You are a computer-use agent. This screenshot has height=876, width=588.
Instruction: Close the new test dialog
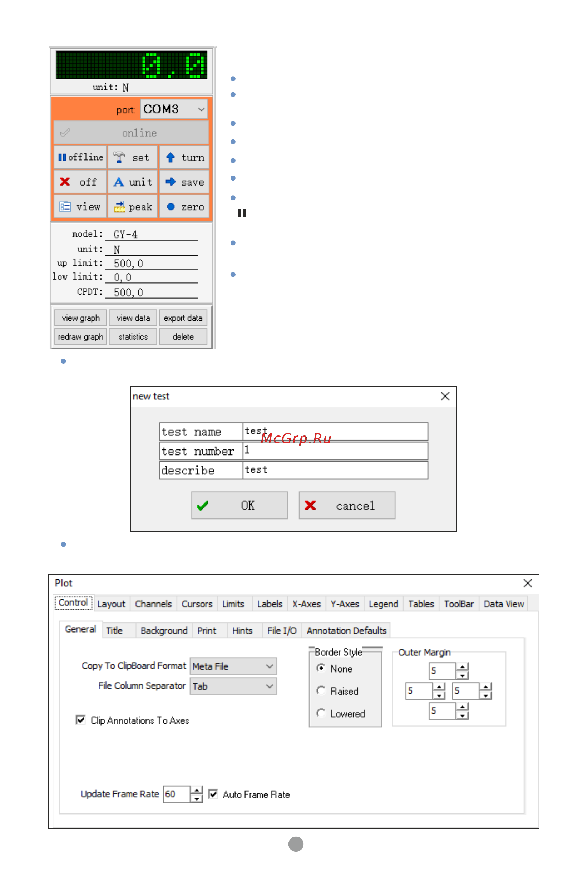tap(445, 396)
